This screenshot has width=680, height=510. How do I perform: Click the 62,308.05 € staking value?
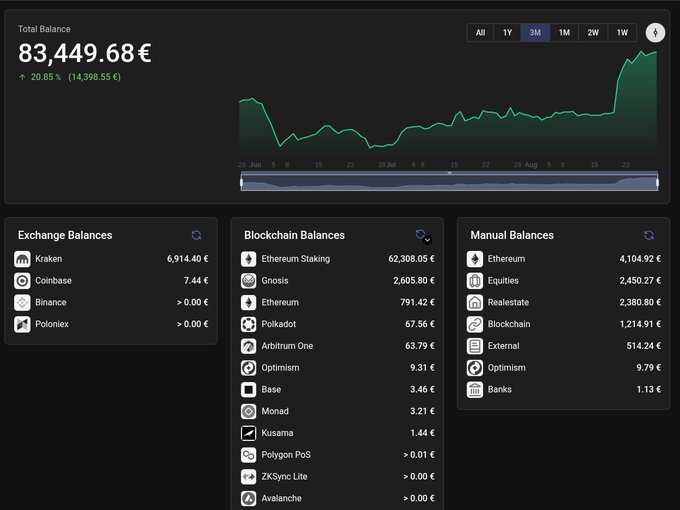(x=411, y=259)
